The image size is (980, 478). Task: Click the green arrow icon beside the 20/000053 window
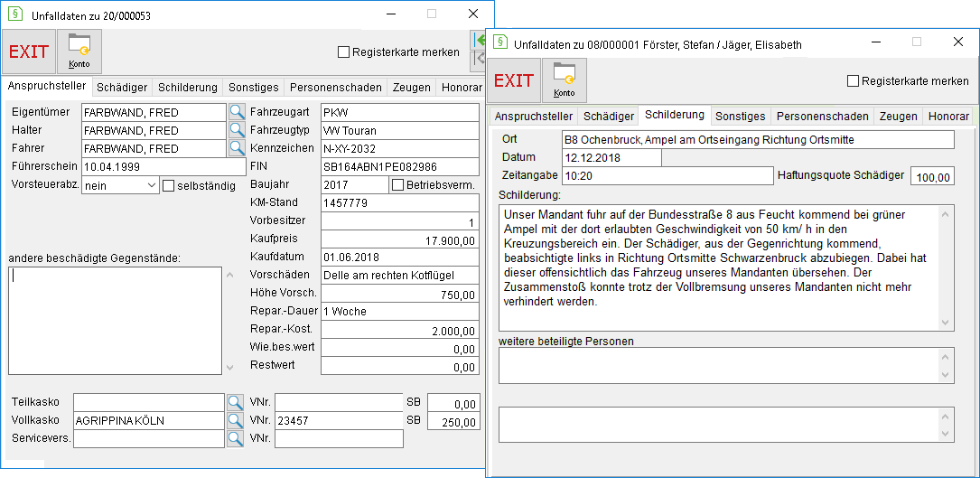click(480, 41)
